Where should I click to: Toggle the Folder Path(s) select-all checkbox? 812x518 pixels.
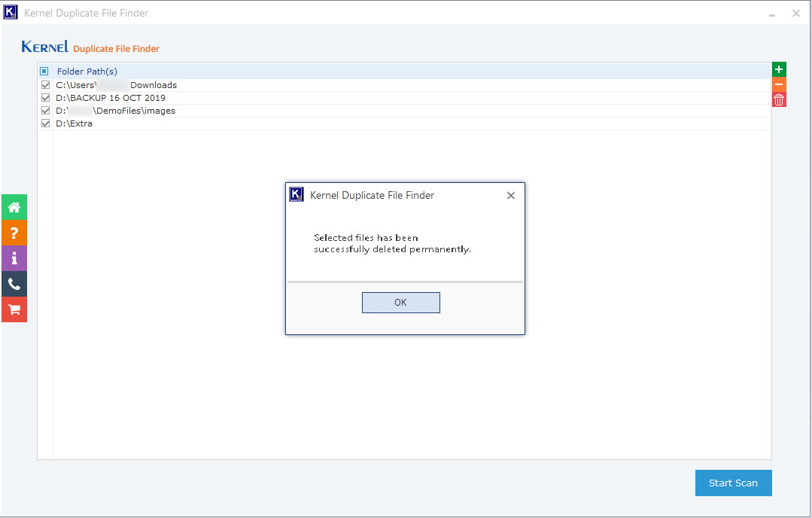(44, 72)
